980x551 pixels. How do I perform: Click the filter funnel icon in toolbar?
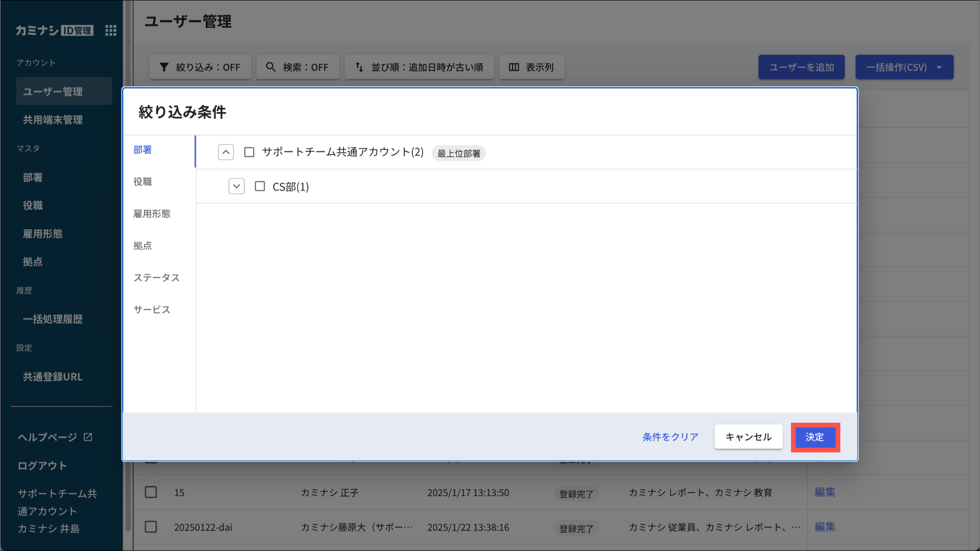pyautogui.click(x=164, y=67)
